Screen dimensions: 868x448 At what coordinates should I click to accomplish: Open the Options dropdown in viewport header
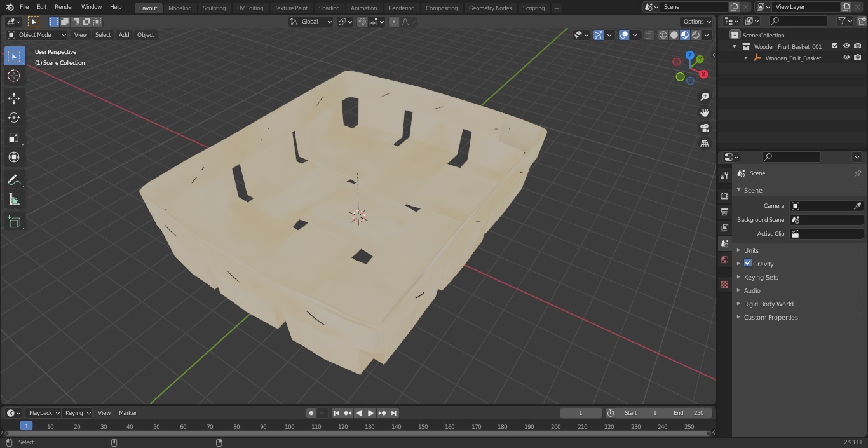[696, 22]
